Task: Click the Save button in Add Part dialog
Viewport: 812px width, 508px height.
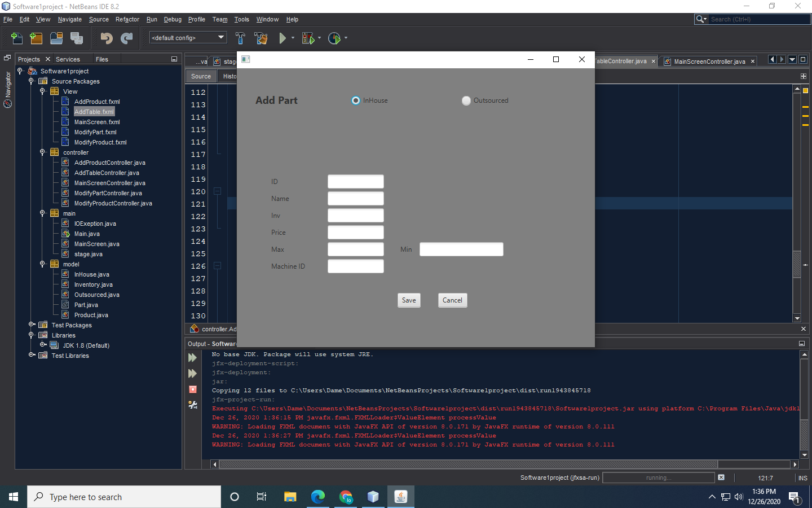Action: point(408,300)
